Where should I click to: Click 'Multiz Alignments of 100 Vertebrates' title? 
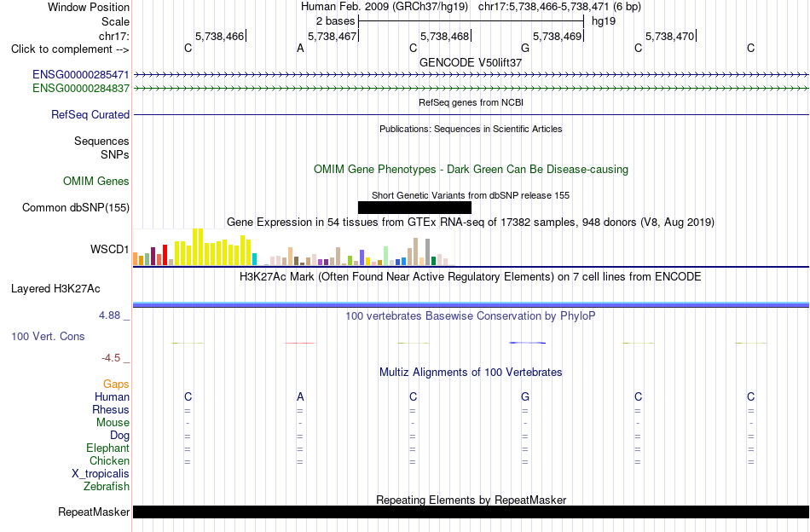(x=471, y=373)
